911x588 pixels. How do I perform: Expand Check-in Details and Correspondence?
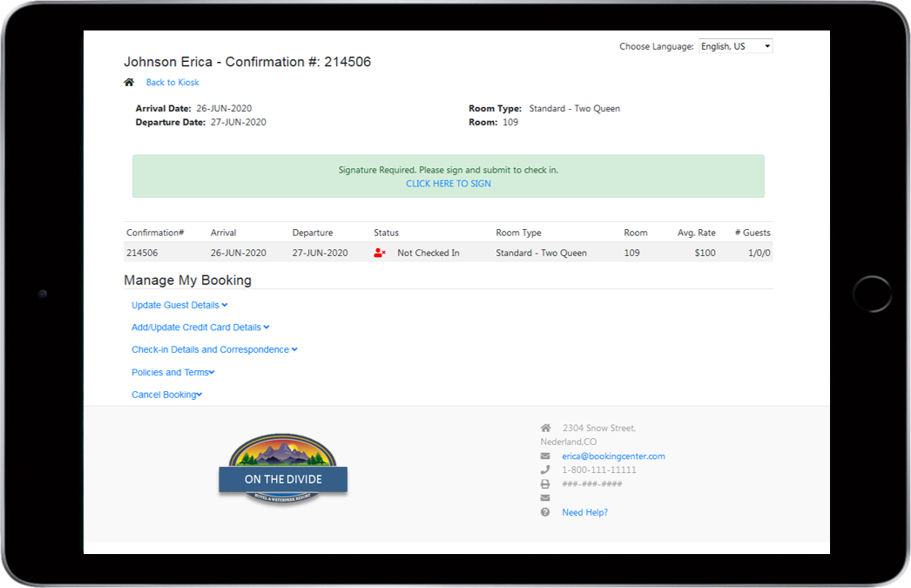pos(213,350)
